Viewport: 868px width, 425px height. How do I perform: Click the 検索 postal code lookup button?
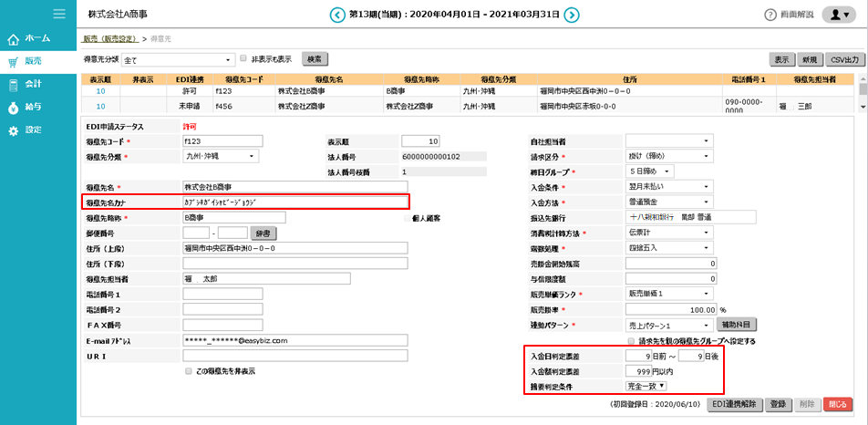[263, 233]
